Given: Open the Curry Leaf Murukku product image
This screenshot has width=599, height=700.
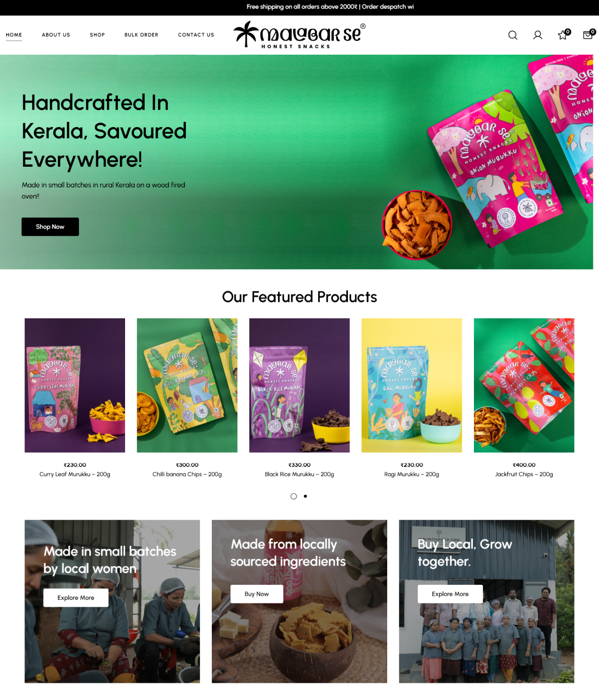Looking at the screenshot, I should click(75, 385).
